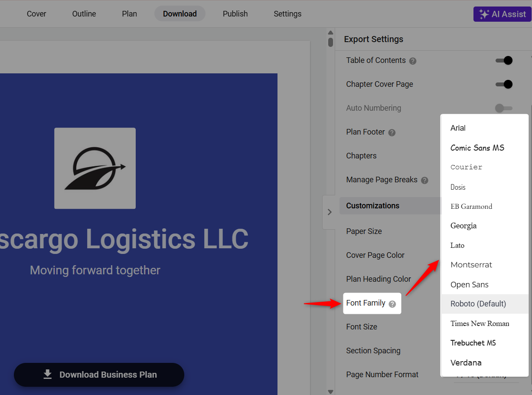Collapse the export settings panel chevron
Image resolution: width=532 pixels, height=395 pixels.
coord(330,212)
